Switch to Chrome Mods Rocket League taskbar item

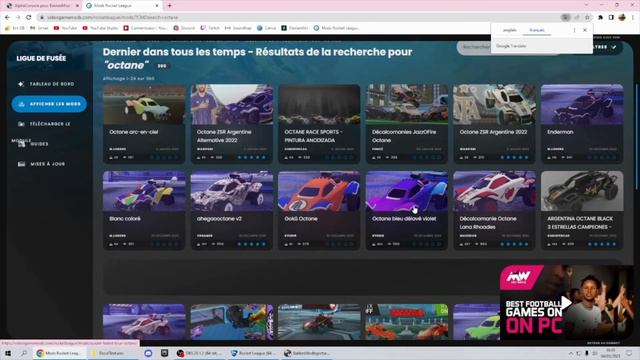pos(59,353)
